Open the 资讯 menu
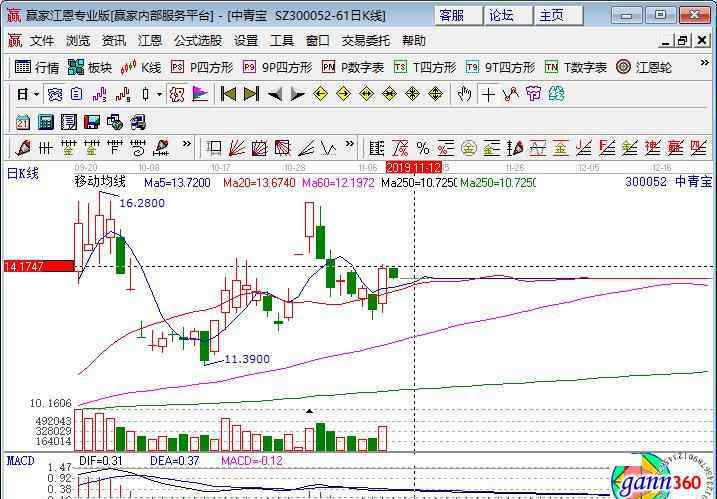The image size is (717, 499). [x=113, y=41]
